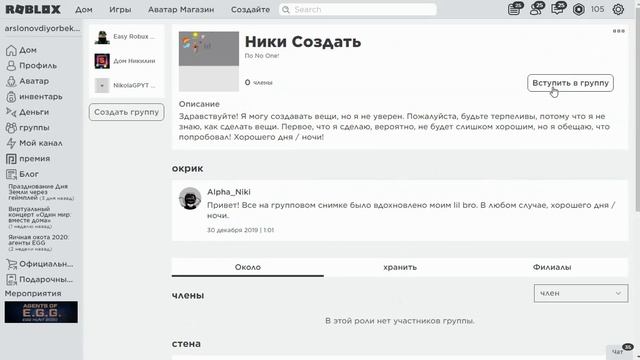Image resolution: width=640 pixels, height=360 pixels.
Task: Open Дом in the top navigation
Action: [x=84, y=9]
